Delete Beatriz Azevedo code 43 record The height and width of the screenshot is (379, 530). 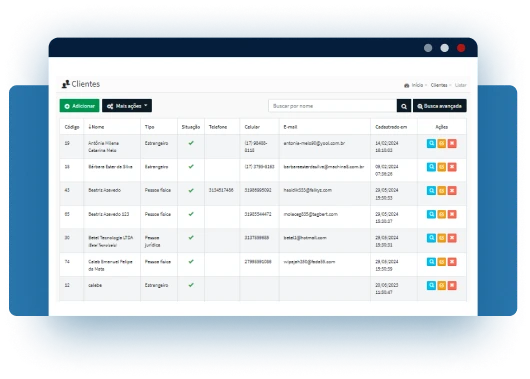pyautogui.click(x=452, y=191)
